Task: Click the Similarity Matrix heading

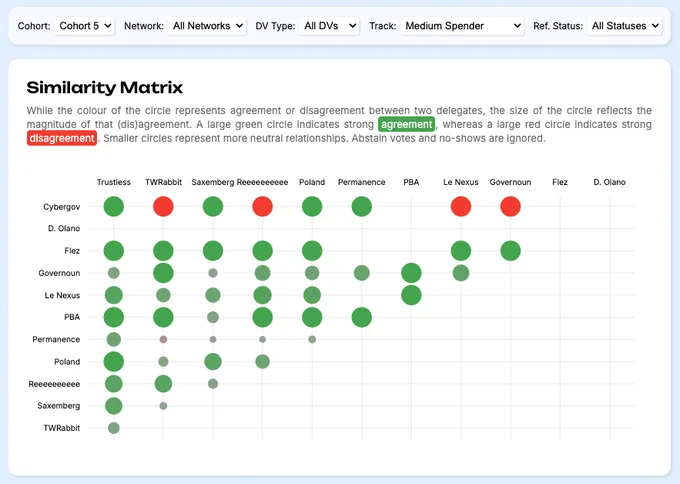Action: [104, 88]
